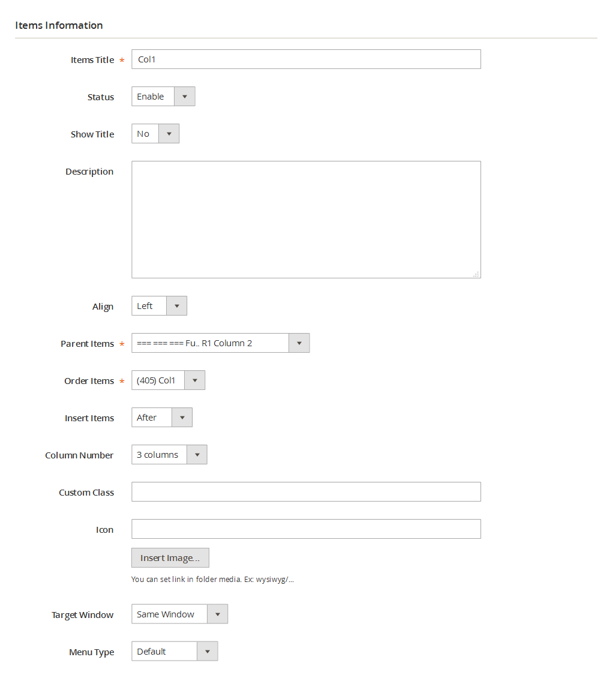Click the Description label
616x693 pixels.
pyautogui.click(x=89, y=172)
